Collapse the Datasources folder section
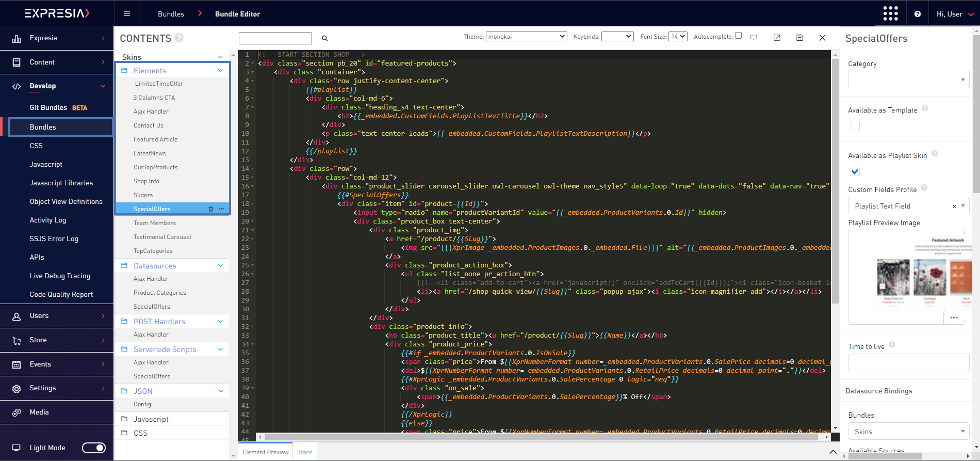This screenshot has width=980, height=461. tap(220, 266)
